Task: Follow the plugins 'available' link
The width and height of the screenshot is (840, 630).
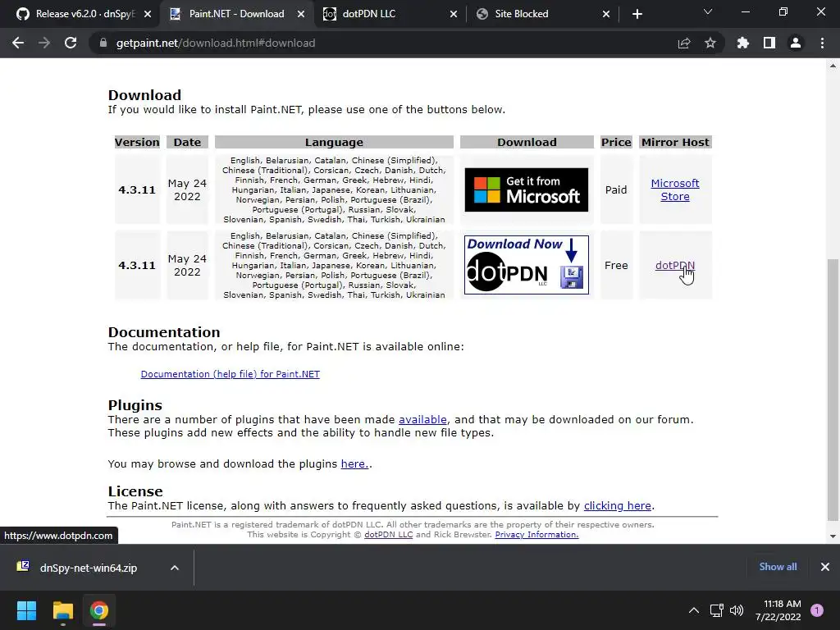Action: [x=422, y=419]
